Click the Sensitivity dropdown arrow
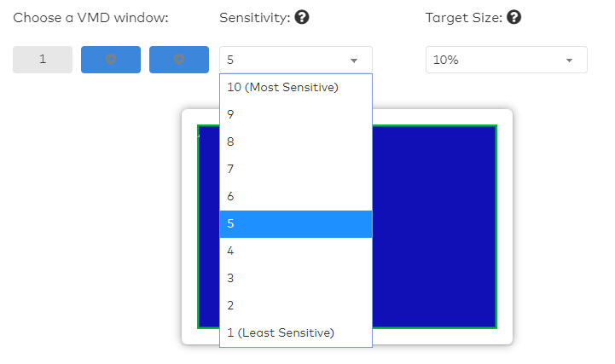Viewport: 615px width, 364px height. tap(354, 61)
